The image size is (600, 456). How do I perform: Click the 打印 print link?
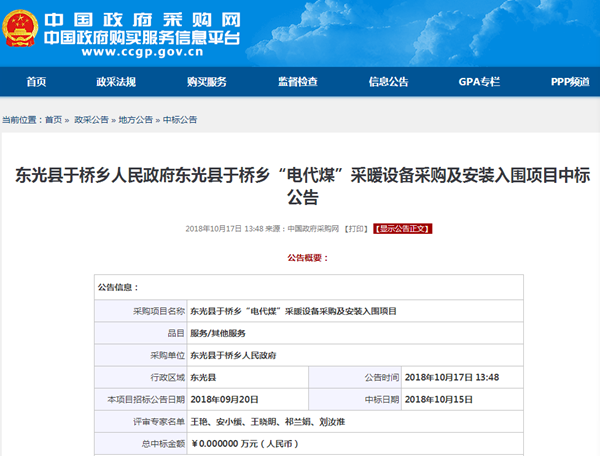pos(355,229)
